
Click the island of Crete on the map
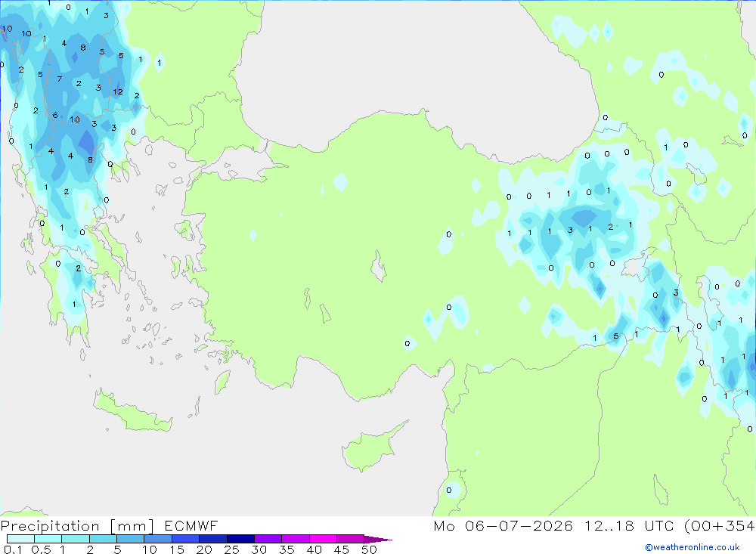132,411
